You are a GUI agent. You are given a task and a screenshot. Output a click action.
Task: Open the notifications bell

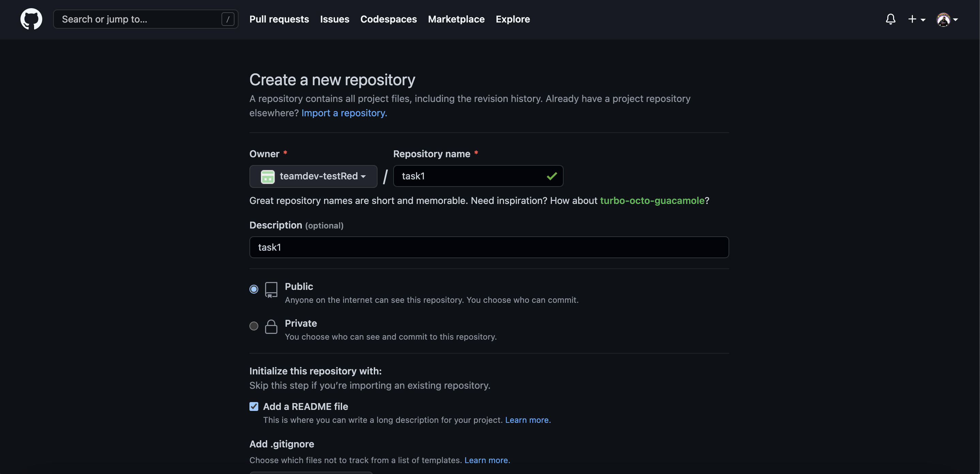click(x=891, y=19)
